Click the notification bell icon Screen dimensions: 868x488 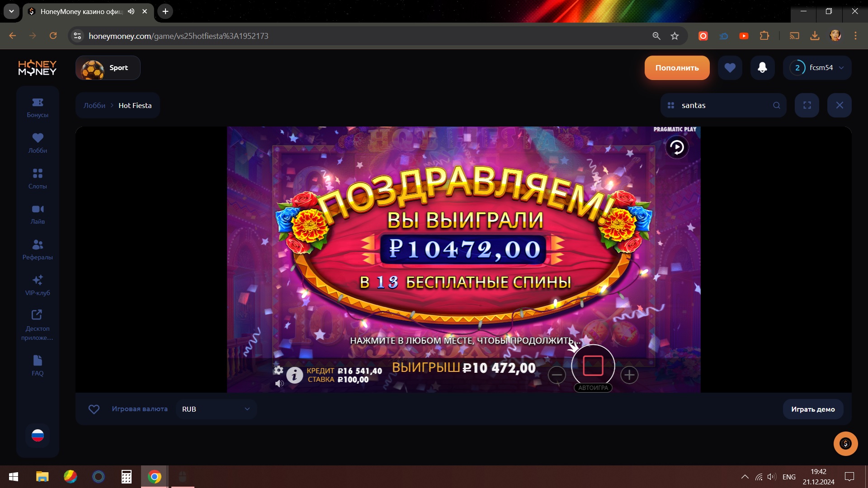pos(762,68)
